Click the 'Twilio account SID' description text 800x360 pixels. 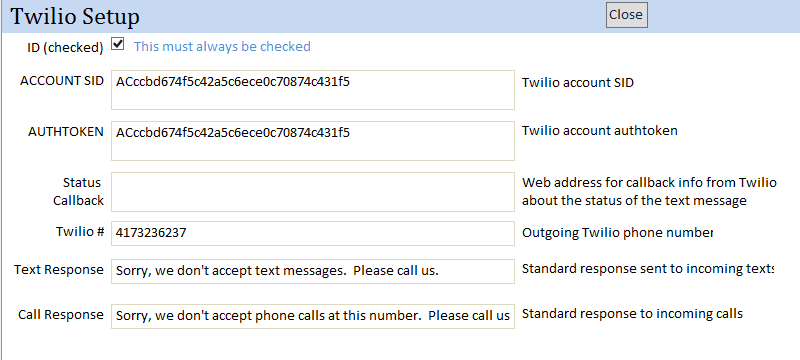coord(578,83)
